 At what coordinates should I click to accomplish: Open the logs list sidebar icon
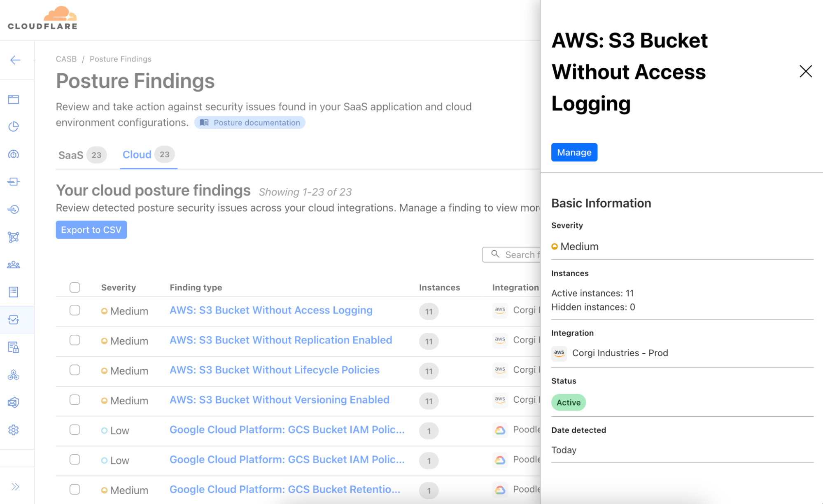tap(14, 292)
